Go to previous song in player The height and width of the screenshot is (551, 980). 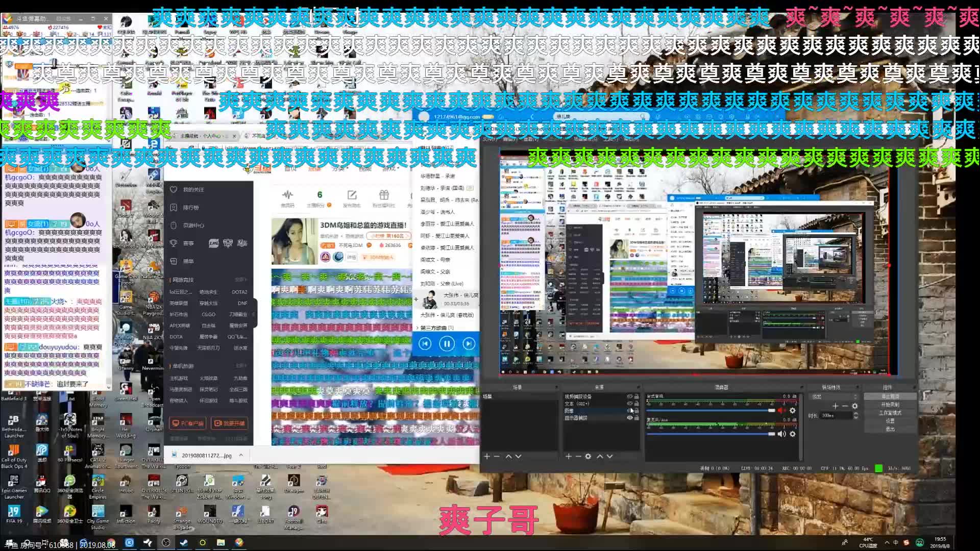click(425, 344)
